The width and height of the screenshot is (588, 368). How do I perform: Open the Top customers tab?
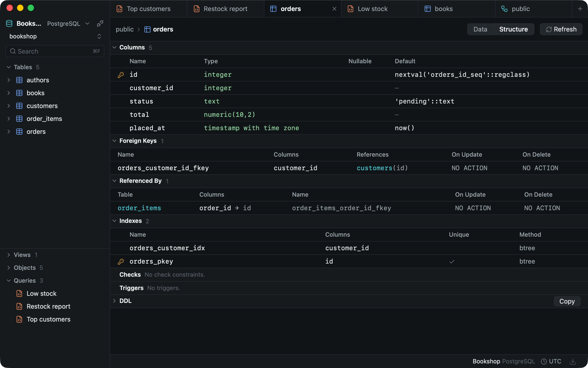click(x=148, y=9)
